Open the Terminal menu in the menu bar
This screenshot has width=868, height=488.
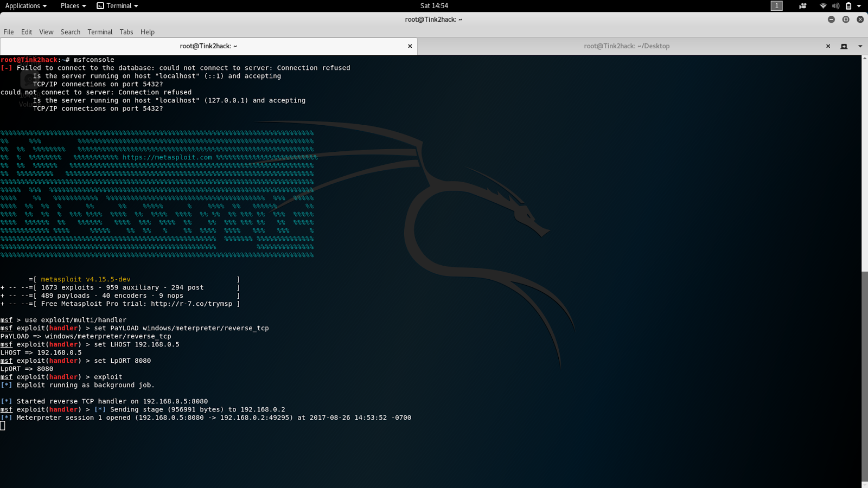pos(100,32)
